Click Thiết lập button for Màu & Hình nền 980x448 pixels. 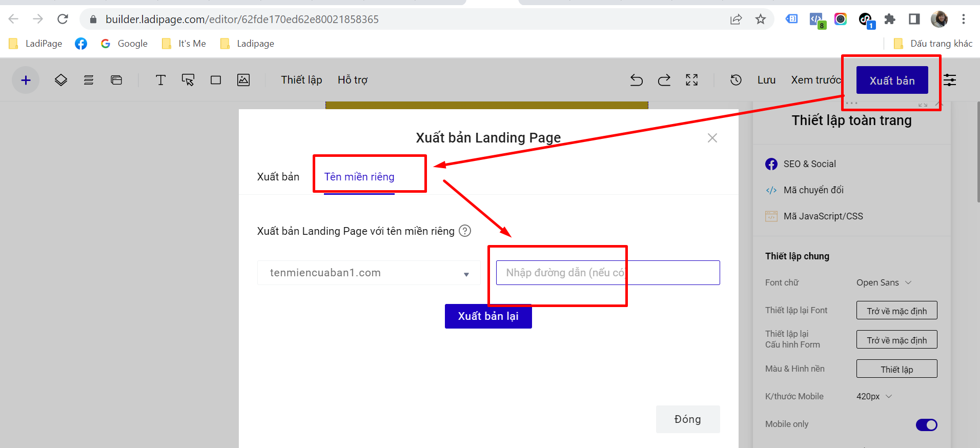[x=896, y=369]
